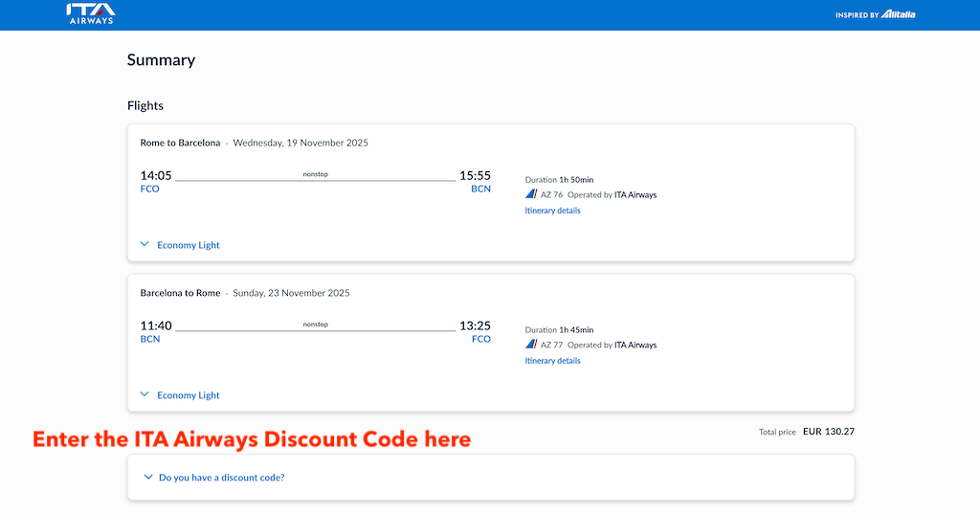The image size is (980, 514).
Task: Select the Rome to Barcelona flight title
Action: 180,143
